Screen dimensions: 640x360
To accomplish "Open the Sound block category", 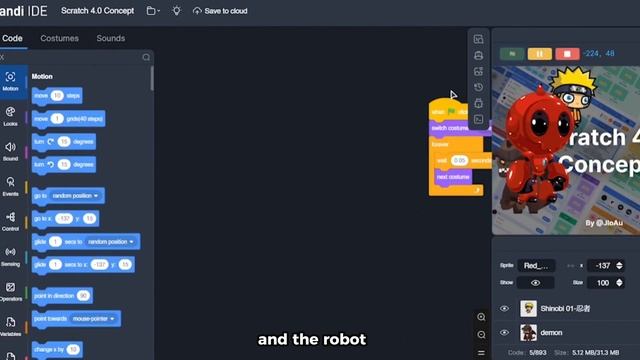I will point(11,151).
